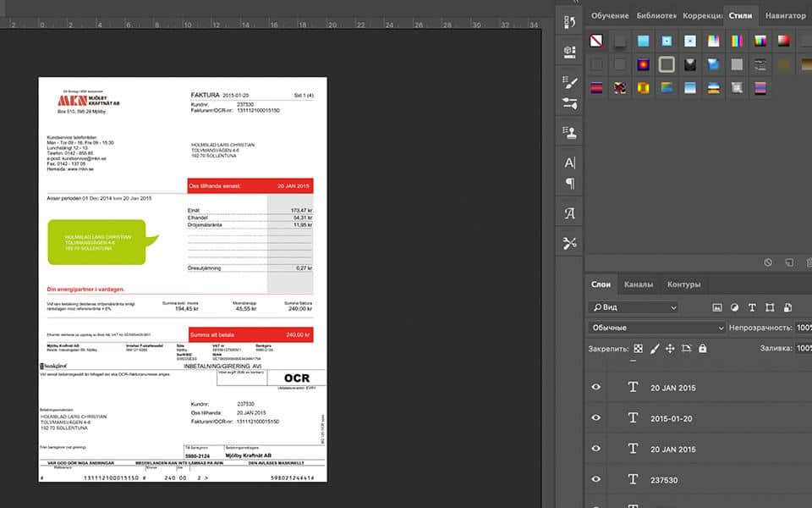Select the 237530 layer name
This screenshot has width=812, height=508.
pos(664,480)
